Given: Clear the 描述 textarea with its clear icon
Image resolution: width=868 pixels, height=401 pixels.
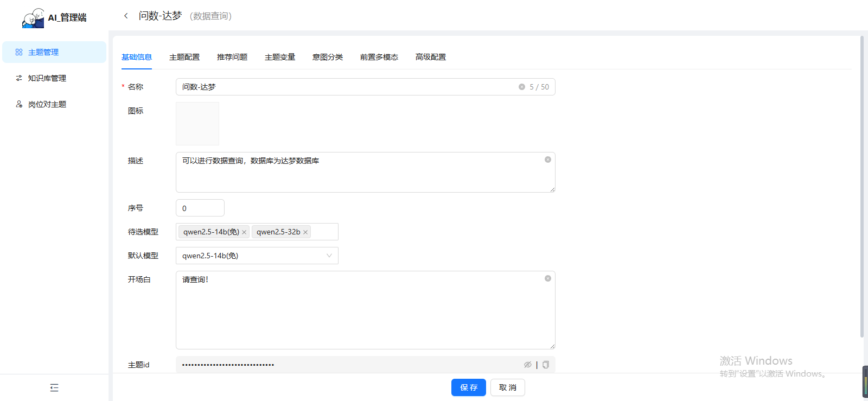Looking at the screenshot, I should (547, 160).
